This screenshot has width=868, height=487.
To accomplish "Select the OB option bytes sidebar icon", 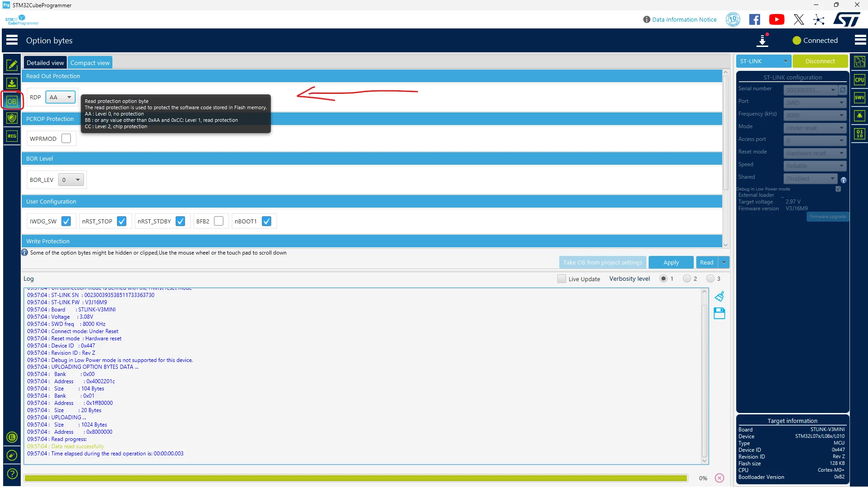I will (x=12, y=101).
